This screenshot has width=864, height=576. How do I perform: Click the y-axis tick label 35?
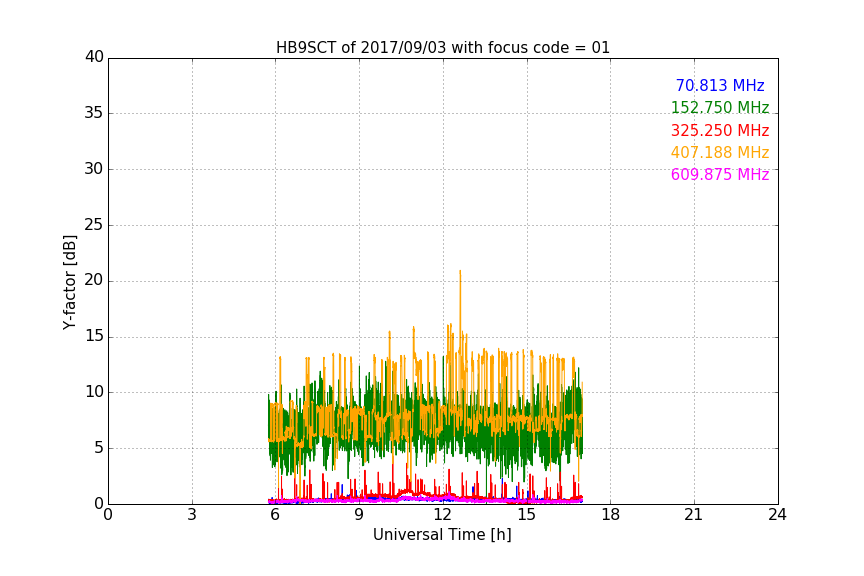point(94,113)
